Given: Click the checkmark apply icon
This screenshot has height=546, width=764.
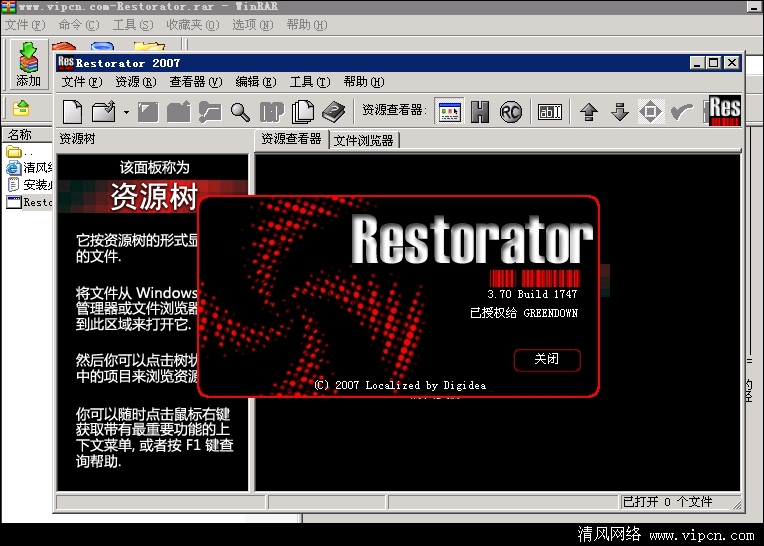Looking at the screenshot, I should click(x=682, y=111).
